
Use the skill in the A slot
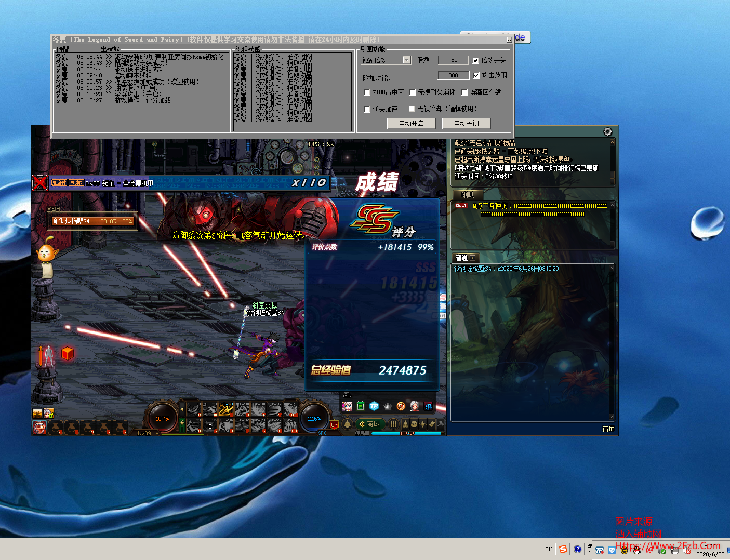[193, 425]
